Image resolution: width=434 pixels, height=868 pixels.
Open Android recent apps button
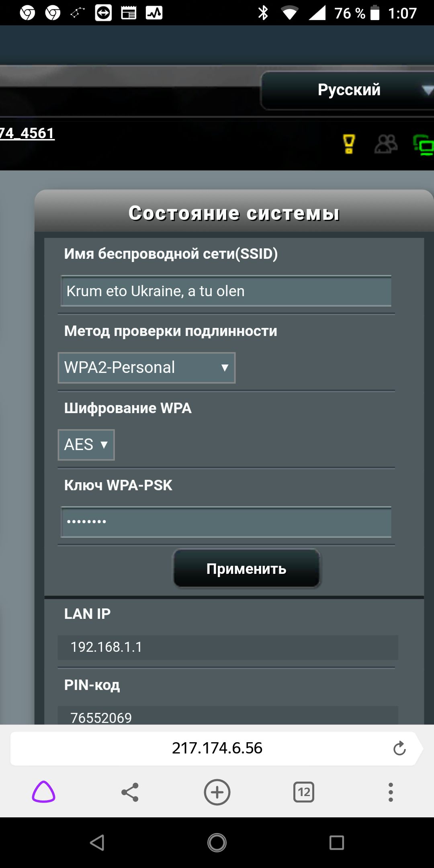click(x=336, y=843)
